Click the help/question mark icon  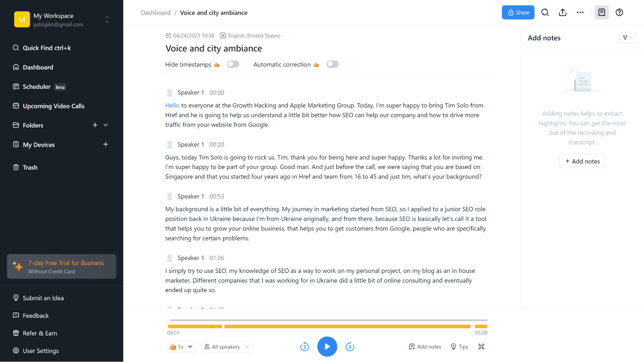pos(619,12)
